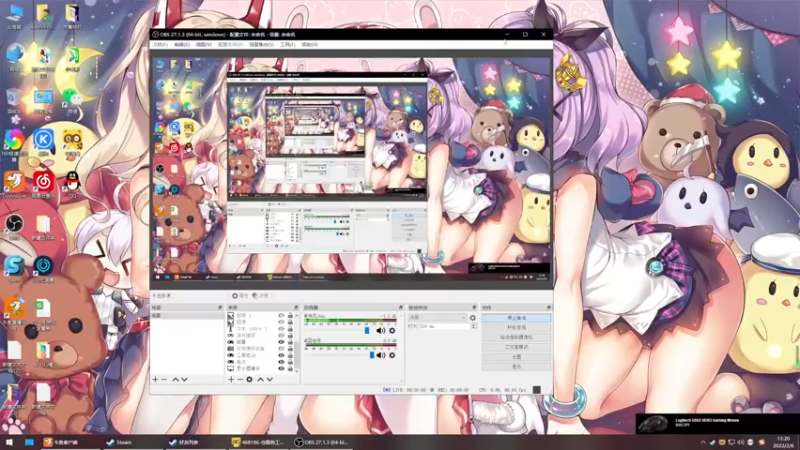Open the 桌面音频 audio settings gear
800x450 pixels.
coord(392,355)
